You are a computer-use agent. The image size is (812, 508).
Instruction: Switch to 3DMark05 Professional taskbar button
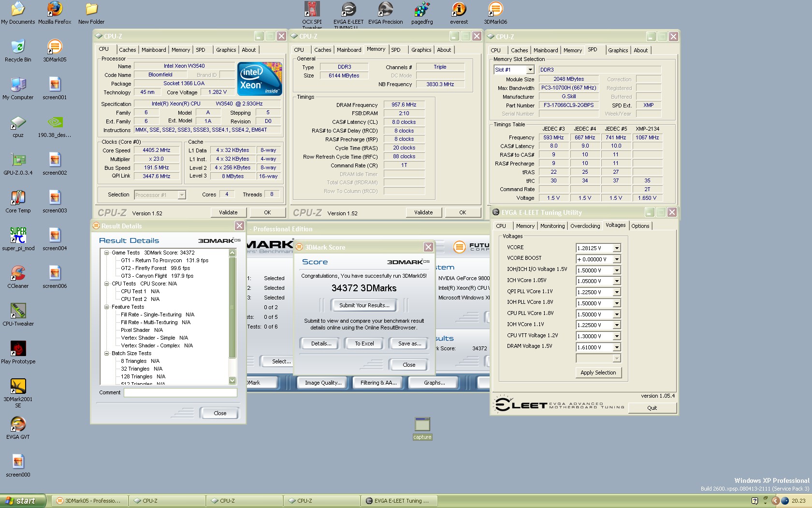[90, 501]
